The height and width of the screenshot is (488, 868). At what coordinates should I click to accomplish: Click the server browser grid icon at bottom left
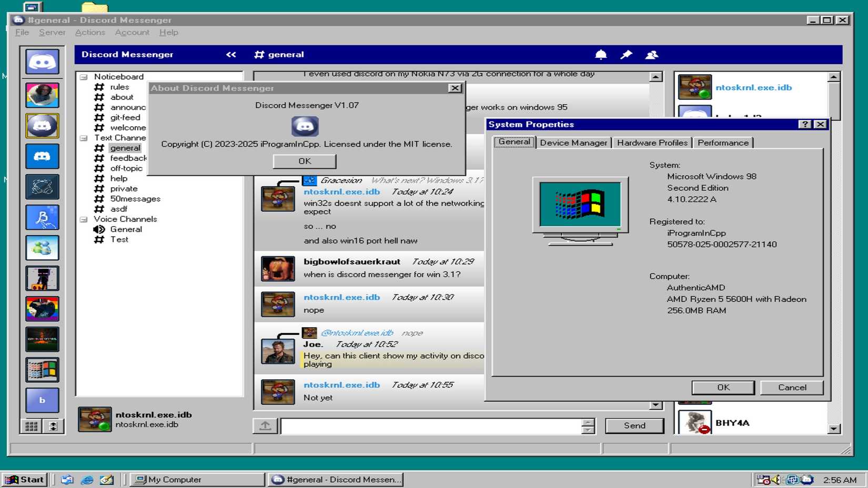(x=32, y=426)
